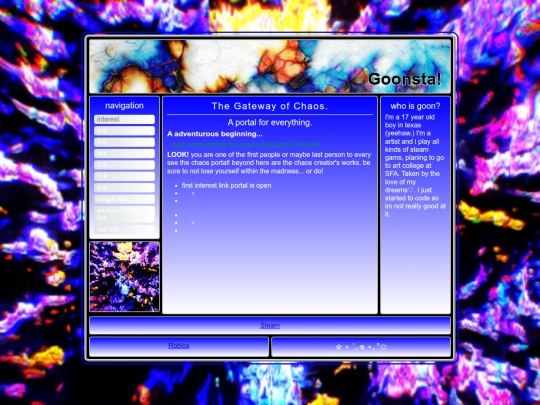Screen dimensions: 540x405
Task: Click "A adventurous beginning..." text
Action: click(x=215, y=134)
